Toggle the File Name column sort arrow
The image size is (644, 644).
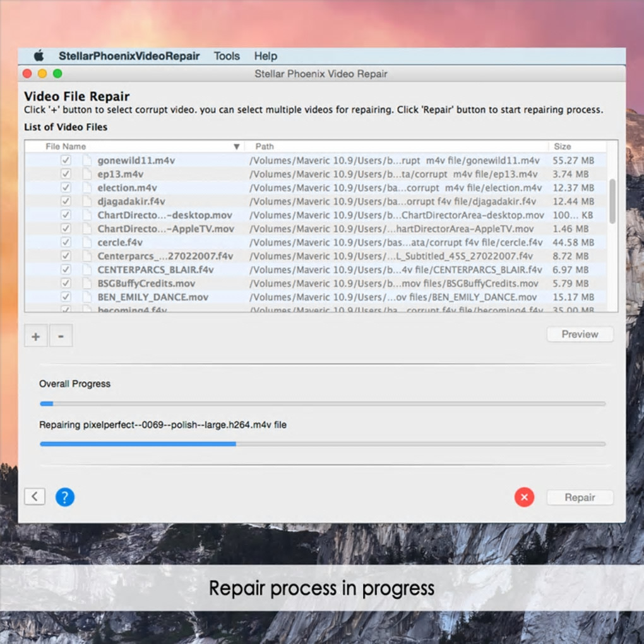pos(236,146)
